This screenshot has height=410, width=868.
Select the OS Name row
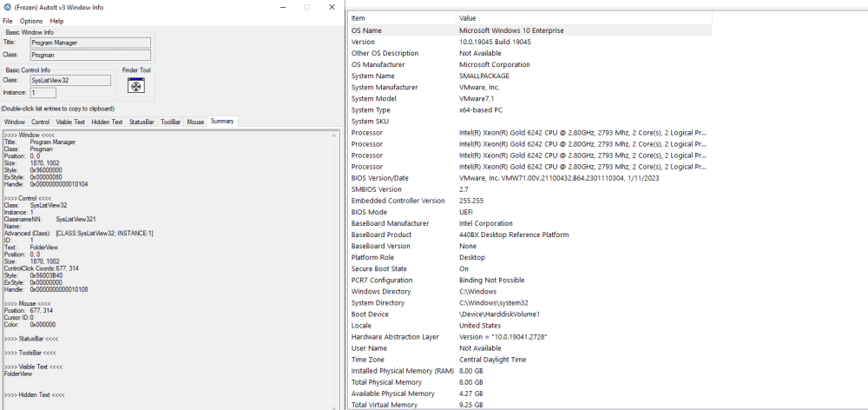click(x=530, y=30)
